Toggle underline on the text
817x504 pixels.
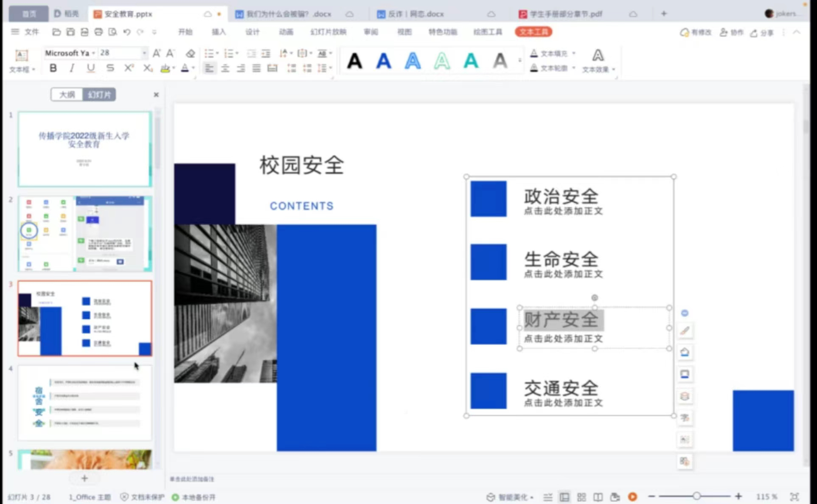[90, 68]
